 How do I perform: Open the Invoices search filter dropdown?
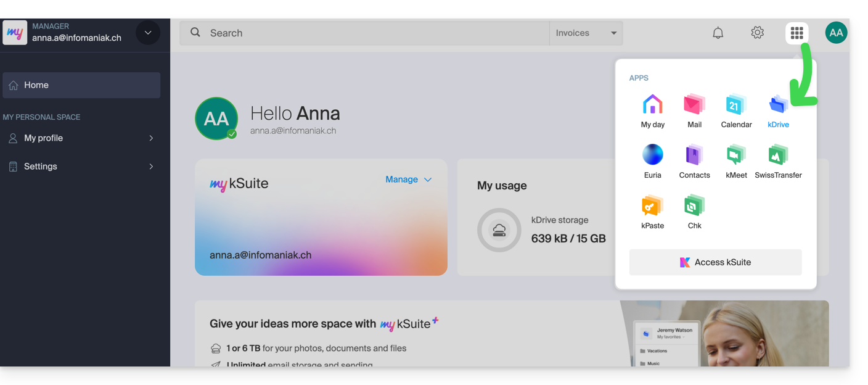586,33
